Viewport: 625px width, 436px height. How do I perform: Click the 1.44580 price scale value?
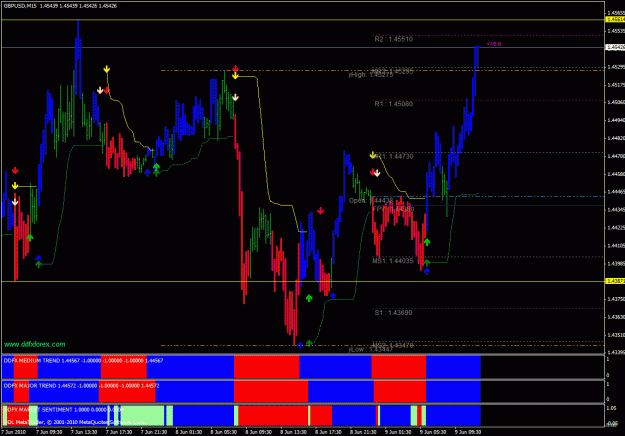tap(615, 174)
